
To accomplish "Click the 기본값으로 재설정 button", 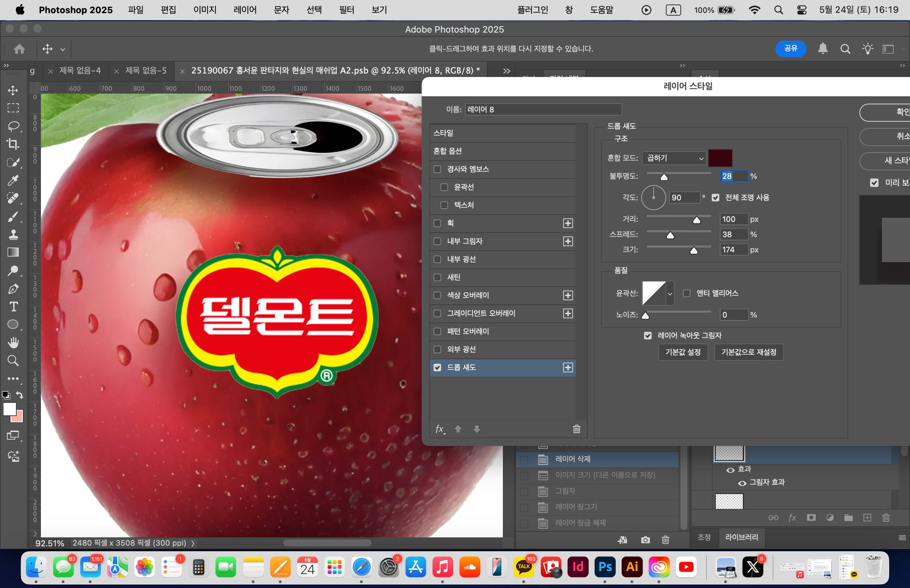I will (x=748, y=352).
